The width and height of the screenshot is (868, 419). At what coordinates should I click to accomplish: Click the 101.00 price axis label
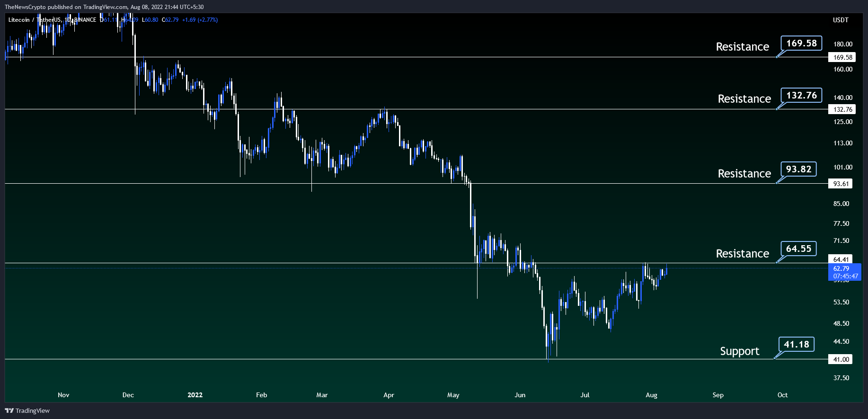[842, 167]
